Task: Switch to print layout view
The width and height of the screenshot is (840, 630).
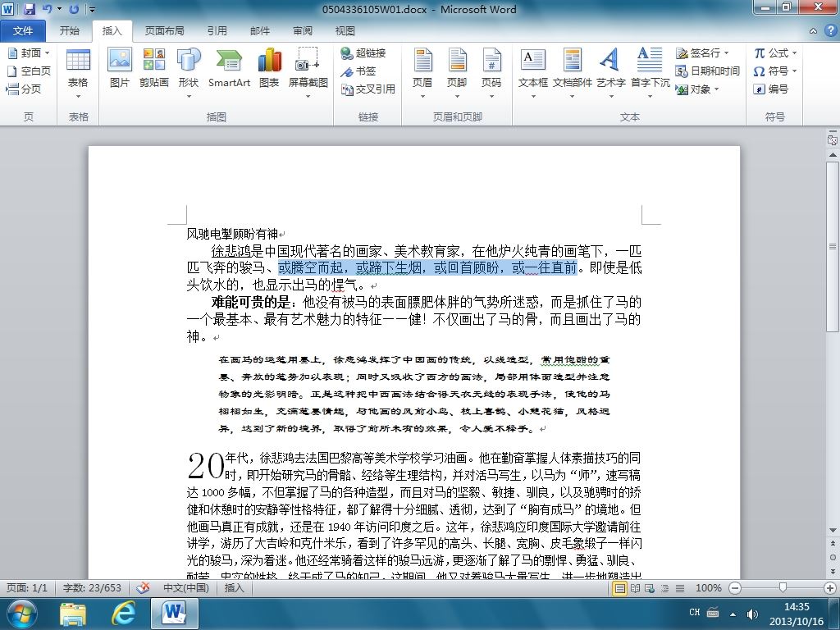Action: pyautogui.click(x=620, y=588)
